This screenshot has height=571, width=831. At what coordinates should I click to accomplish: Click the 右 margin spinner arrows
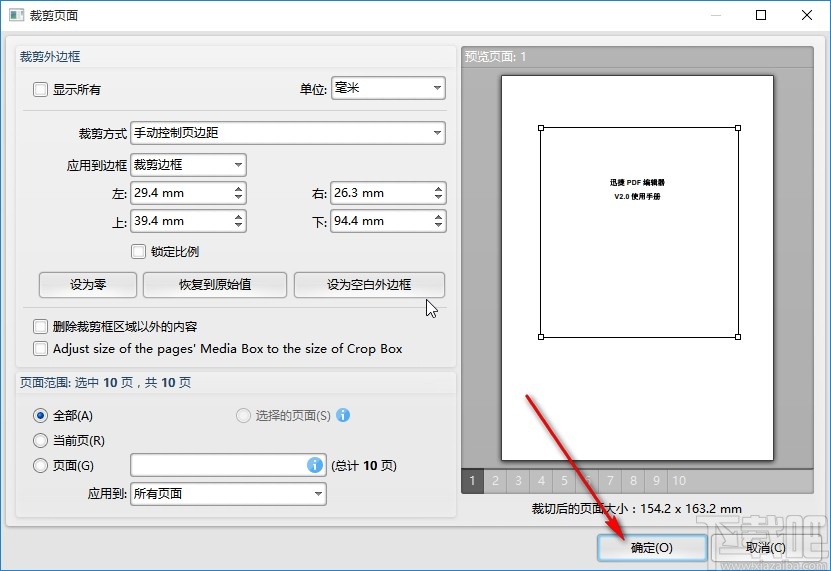(438, 193)
